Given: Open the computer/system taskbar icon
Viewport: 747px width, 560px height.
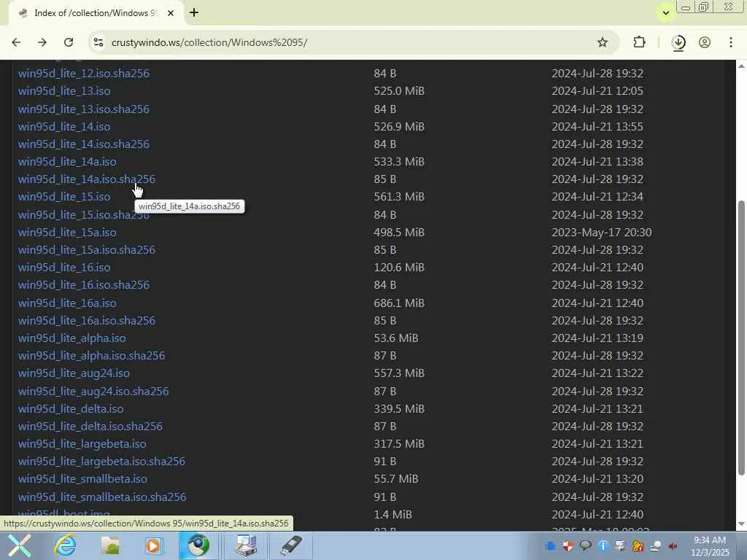Looking at the screenshot, I should point(245,545).
